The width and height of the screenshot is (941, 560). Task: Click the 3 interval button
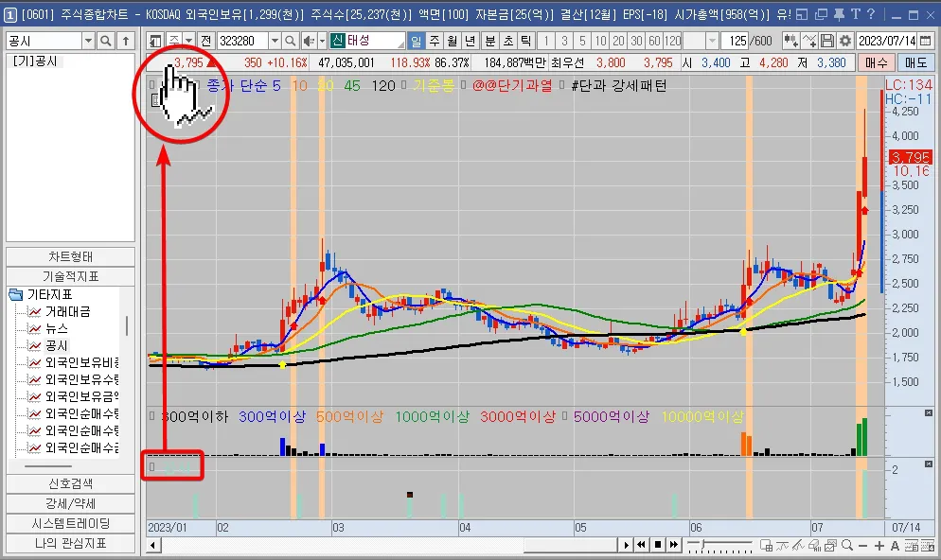(x=564, y=41)
